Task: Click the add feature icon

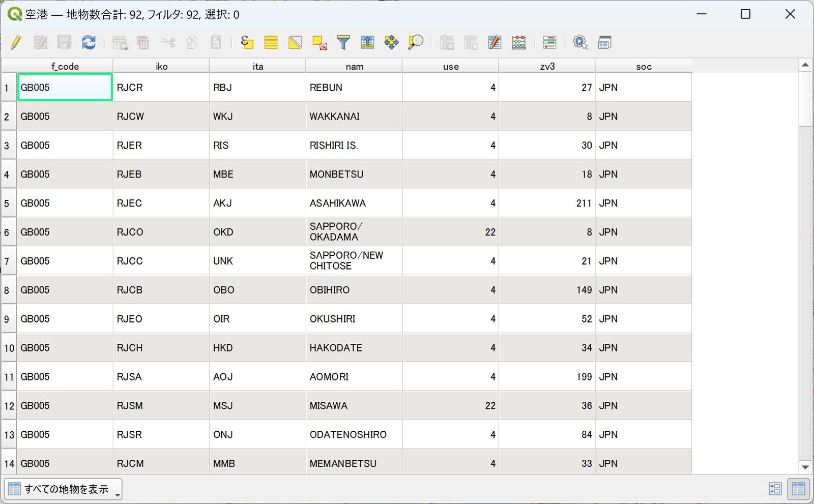Action: (120, 42)
